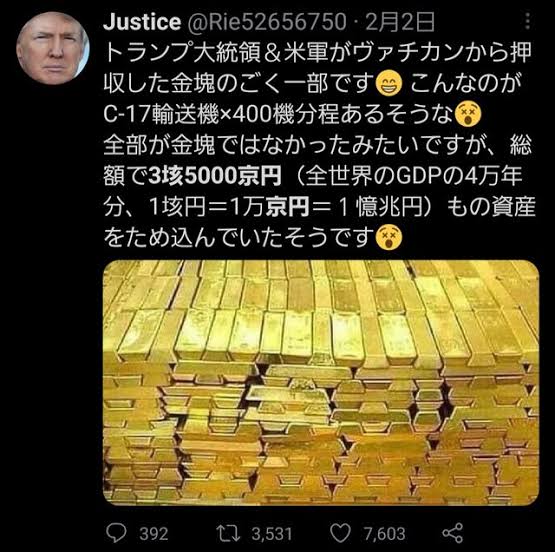Click the bold text 3垓5000京円

tap(215, 176)
